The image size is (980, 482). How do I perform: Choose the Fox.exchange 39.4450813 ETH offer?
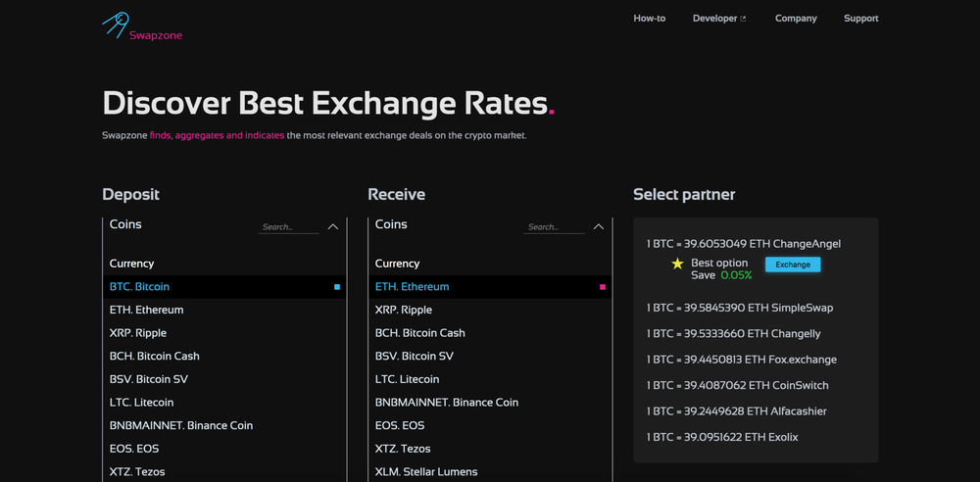point(742,360)
